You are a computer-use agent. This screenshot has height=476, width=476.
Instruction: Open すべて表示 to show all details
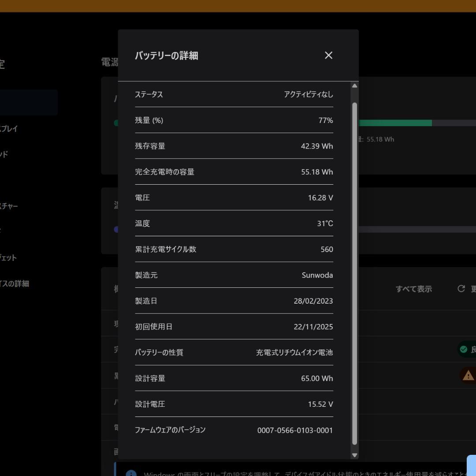tap(413, 289)
